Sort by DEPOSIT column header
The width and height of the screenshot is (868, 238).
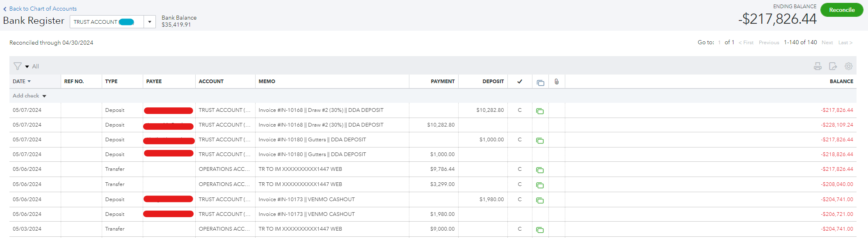493,82
